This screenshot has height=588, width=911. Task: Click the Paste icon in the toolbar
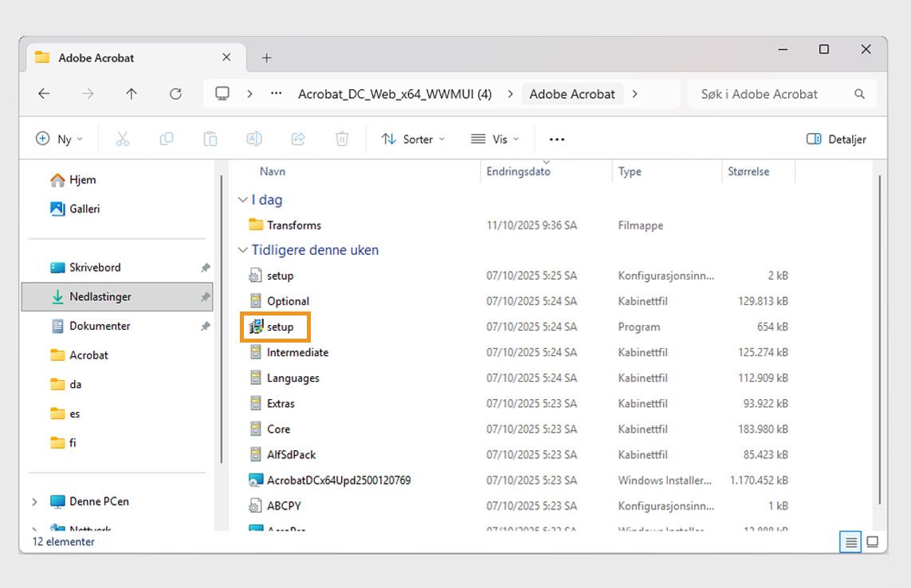[x=210, y=139]
